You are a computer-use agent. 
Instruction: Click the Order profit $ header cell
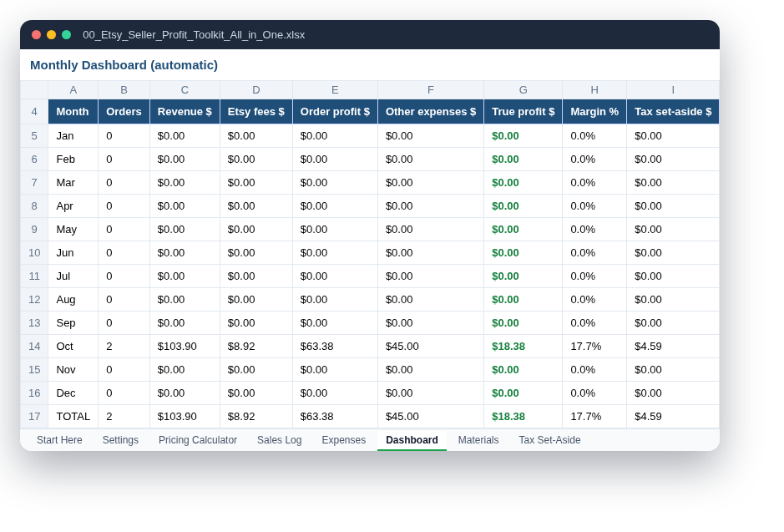335,112
